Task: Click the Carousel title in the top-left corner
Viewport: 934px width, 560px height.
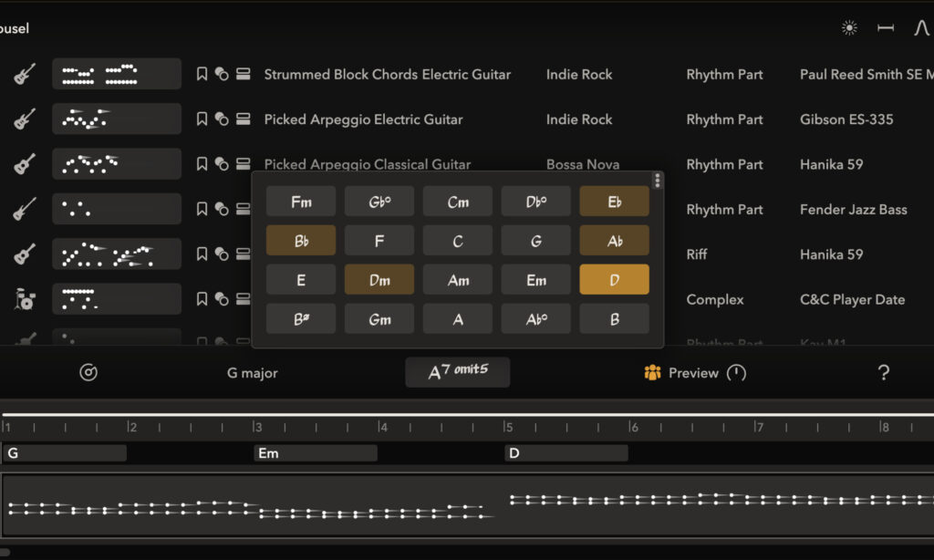Action: coord(16,27)
